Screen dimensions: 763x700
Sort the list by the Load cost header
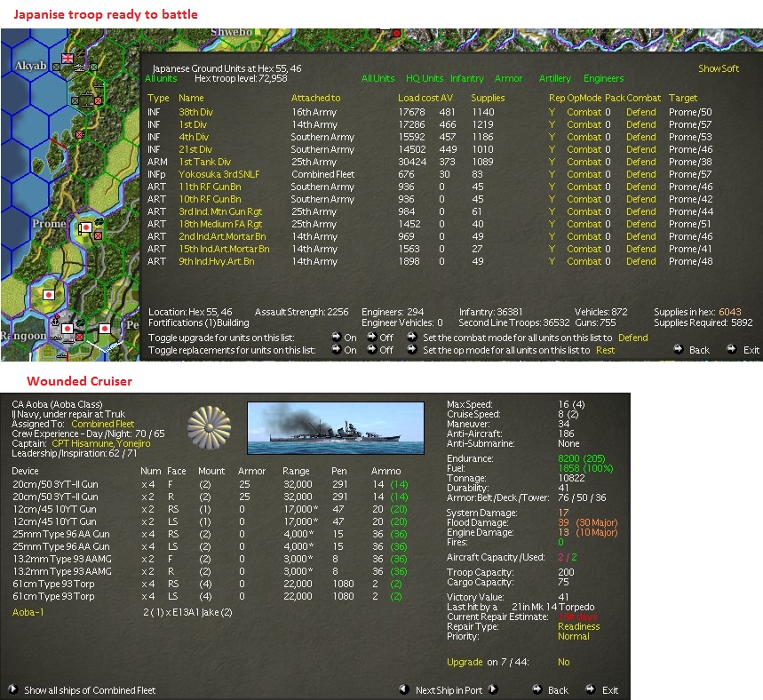point(418,98)
